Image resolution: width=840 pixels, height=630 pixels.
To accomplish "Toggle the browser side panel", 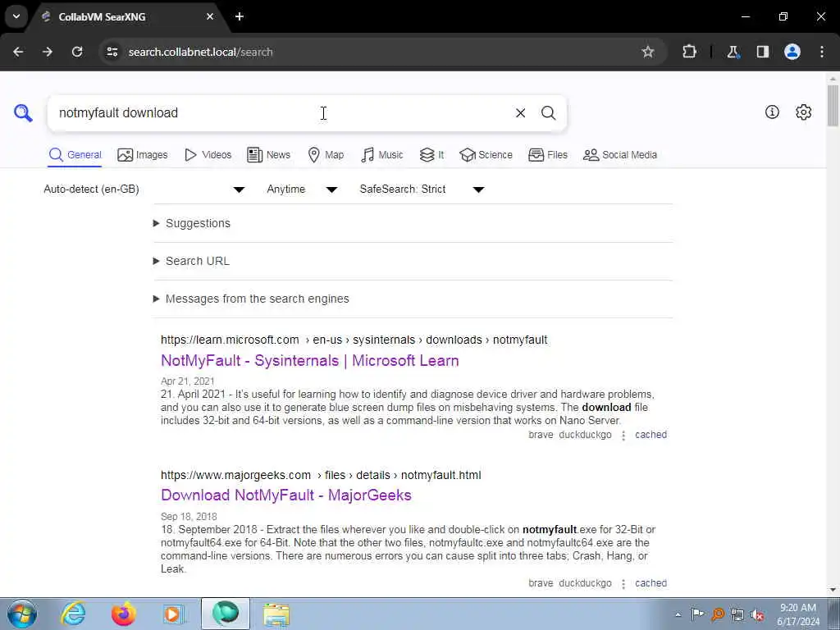I will click(763, 52).
